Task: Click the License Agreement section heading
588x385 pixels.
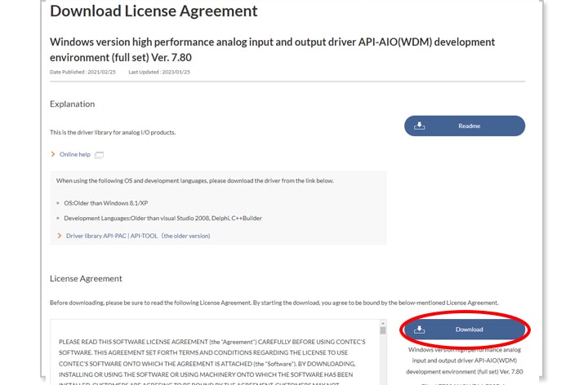Action: click(x=86, y=278)
